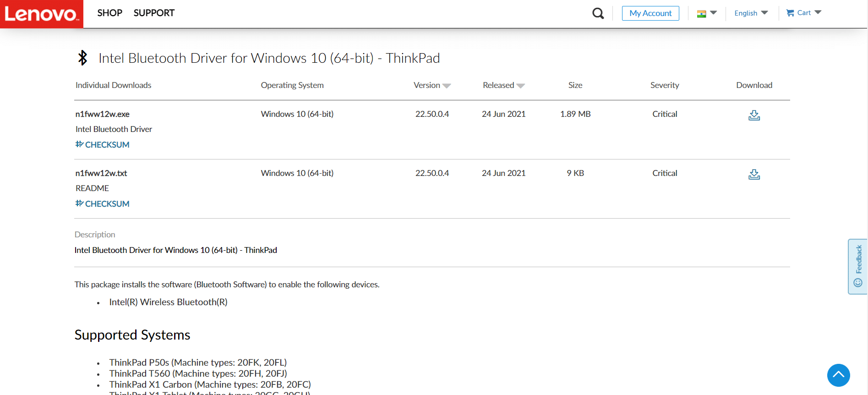Viewport: 868px width, 395px height.
Task: Click 'ThinkPad P50s' list entry
Action: pyautogui.click(x=198, y=362)
